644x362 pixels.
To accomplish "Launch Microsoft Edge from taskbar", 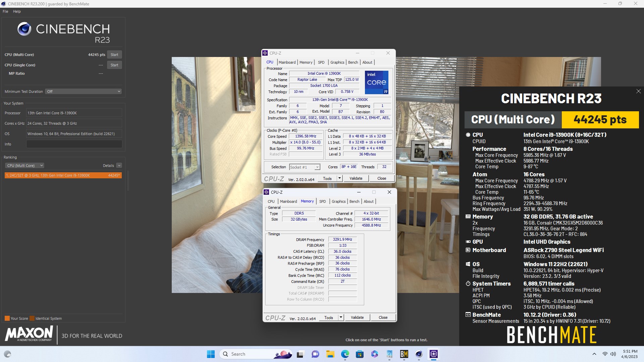I will click(345, 354).
